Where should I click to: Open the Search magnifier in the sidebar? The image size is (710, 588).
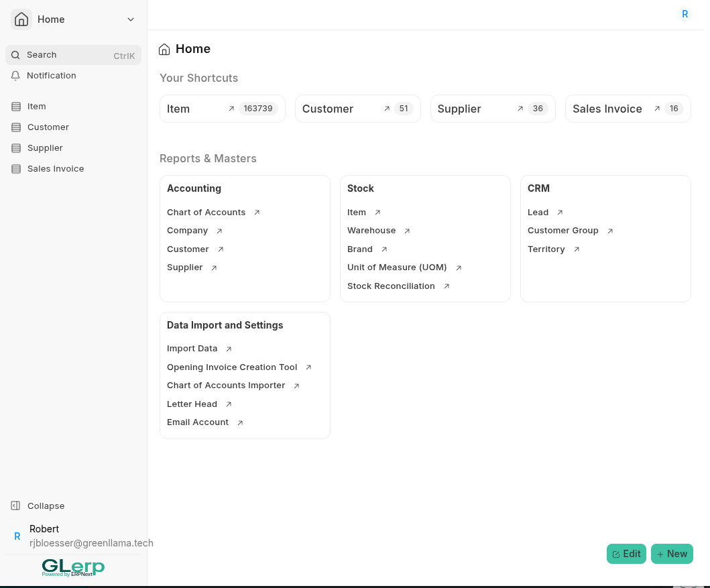(15, 54)
